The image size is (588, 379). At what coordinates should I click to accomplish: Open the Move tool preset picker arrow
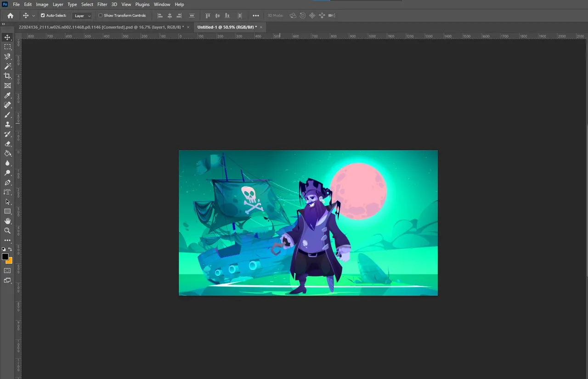tap(34, 16)
